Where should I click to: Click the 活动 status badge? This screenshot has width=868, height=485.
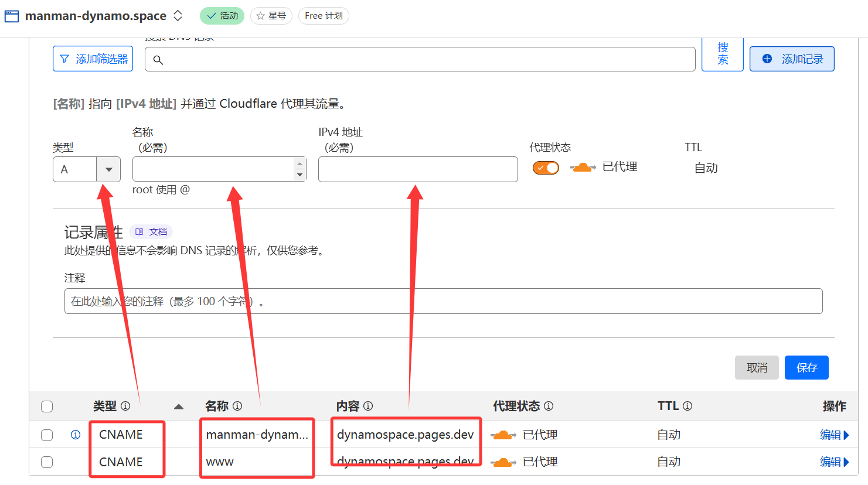click(x=222, y=16)
